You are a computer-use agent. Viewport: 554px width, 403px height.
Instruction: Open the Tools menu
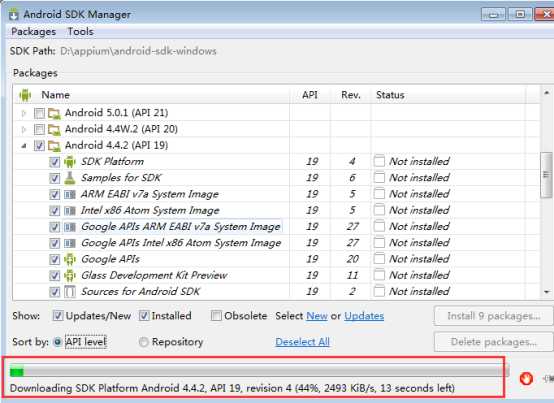point(81,31)
